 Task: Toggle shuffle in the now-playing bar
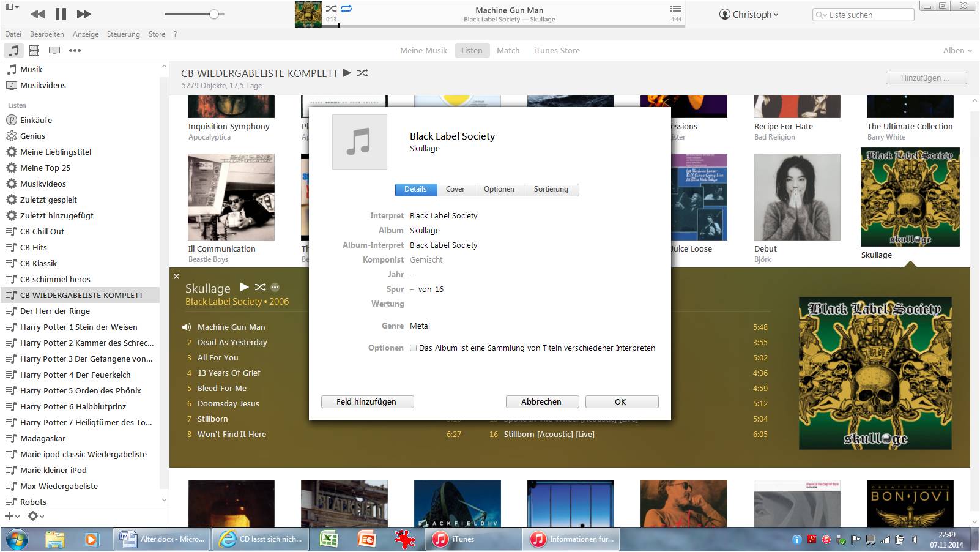pos(331,9)
